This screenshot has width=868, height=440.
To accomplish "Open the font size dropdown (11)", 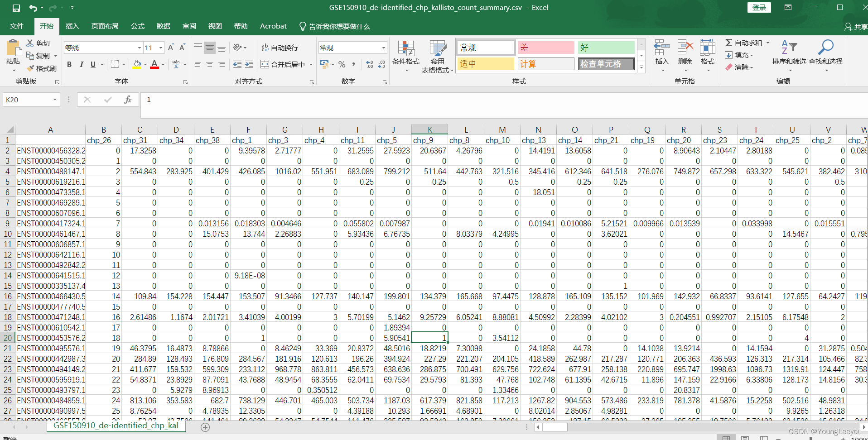I will pos(161,48).
